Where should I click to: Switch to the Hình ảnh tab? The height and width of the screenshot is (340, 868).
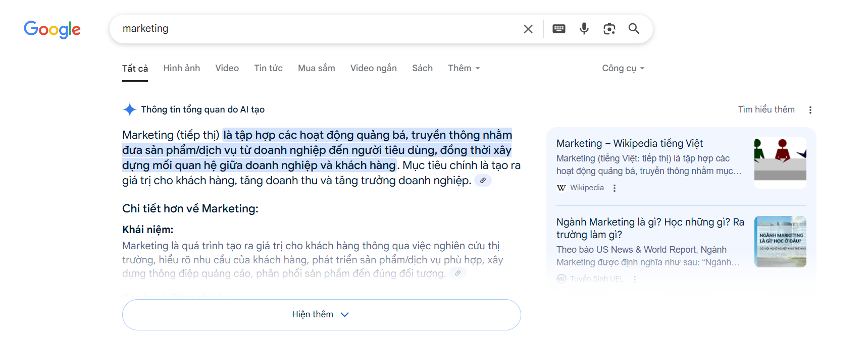[182, 68]
